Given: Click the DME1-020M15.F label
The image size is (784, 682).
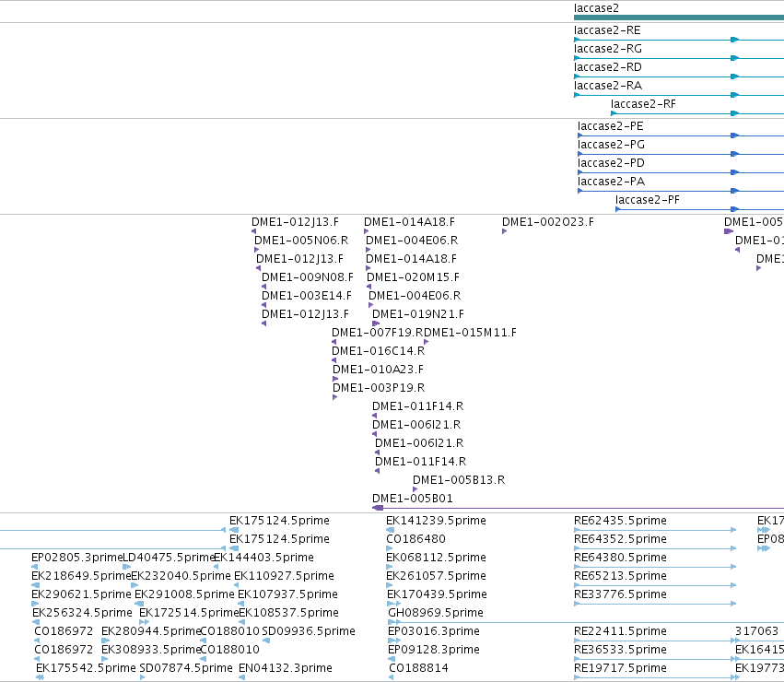Looking at the screenshot, I should coord(413,277).
